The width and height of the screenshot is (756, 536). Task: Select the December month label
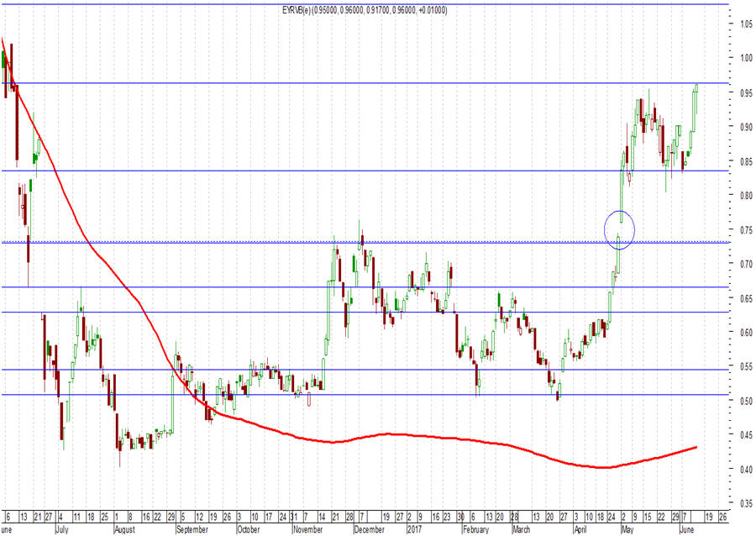[x=370, y=530]
